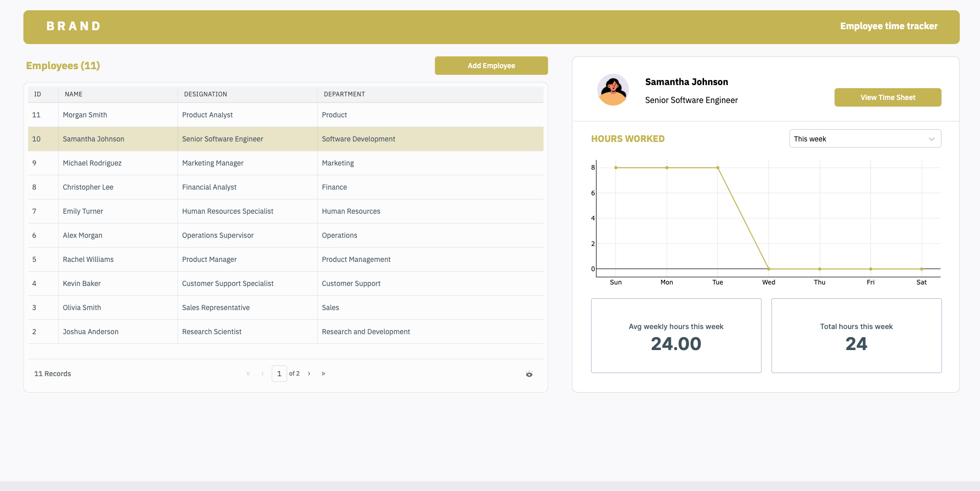This screenshot has width=980, height=491.
Task: Click Samantha Johnson's avatar image
Action: [x=613, y=90]
